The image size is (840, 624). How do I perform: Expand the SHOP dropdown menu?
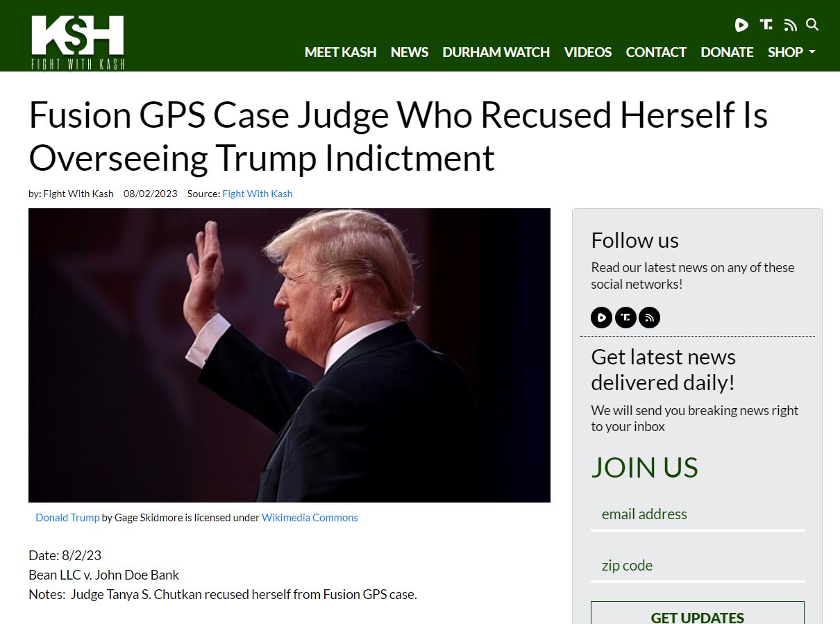pyautogui.click(x=791, y=52)
